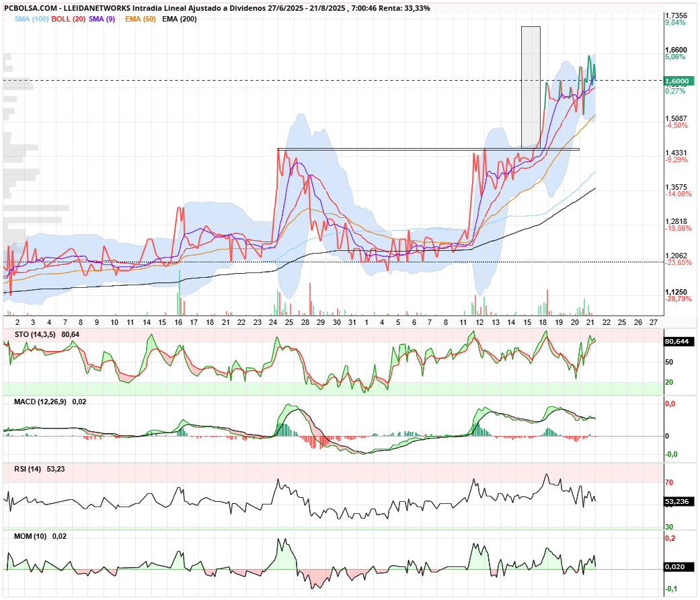700x600 pixels.
Task: Click the RSI (14) indicator label
Action: [28, 470]
